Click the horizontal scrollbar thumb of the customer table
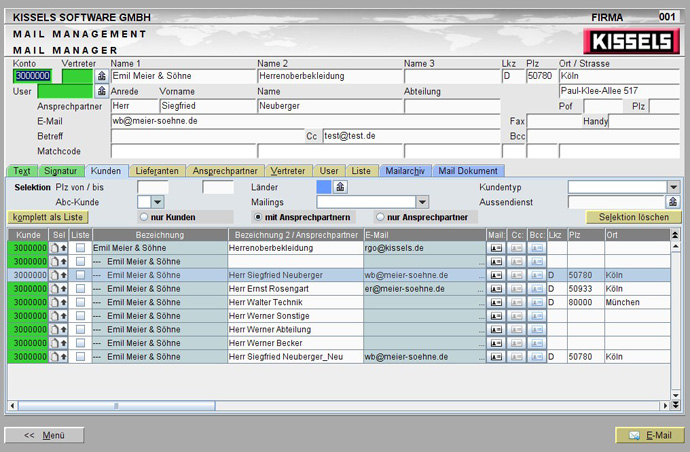This screenshot has height=452, width=690. [x=117, y=405]
